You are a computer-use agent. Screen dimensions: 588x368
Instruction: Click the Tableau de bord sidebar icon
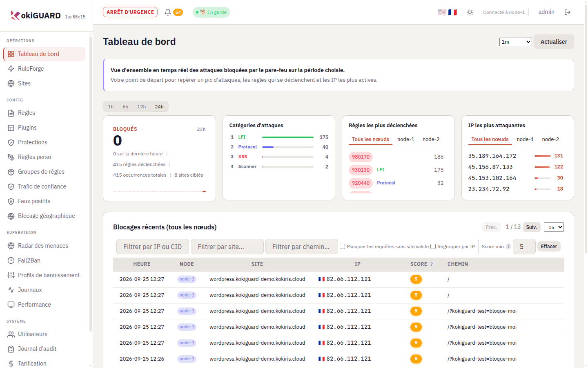click(x=11, y=54)
